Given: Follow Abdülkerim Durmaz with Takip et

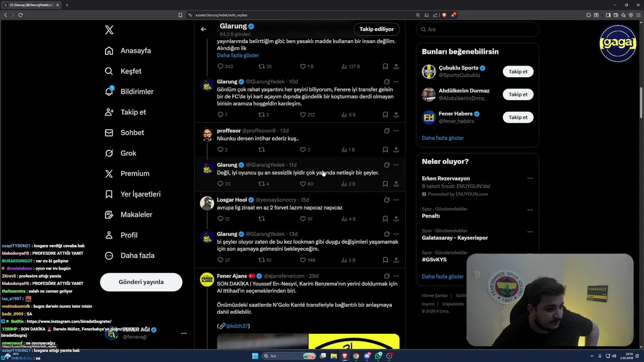Looking at the screenshot, I should point(518,95).
